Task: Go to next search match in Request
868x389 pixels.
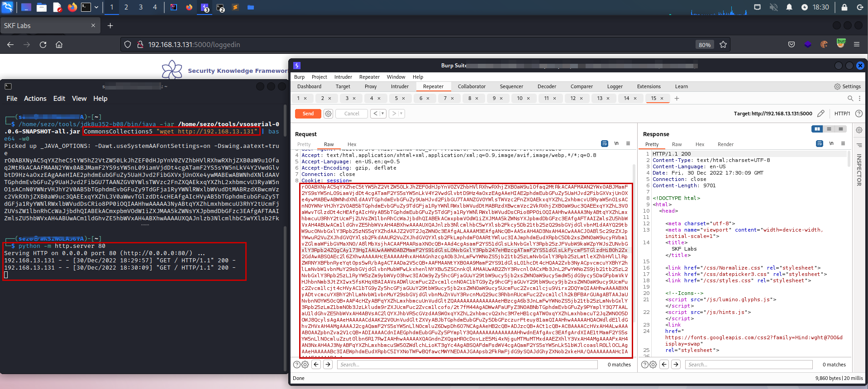Action: click(x=328, y=365)
